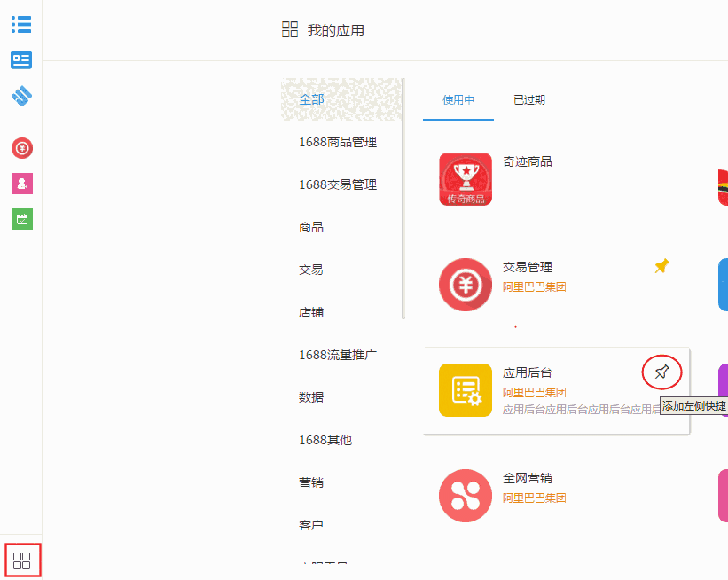Select the pink person icon in the sidebar
Screen dimensions: 728x580
coord(21,184)
